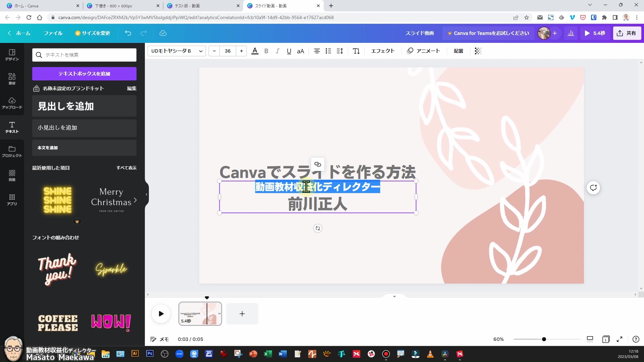Click the rotate handle below text box
The height and width of the screenshot is (362, 644).
[318, 228]
